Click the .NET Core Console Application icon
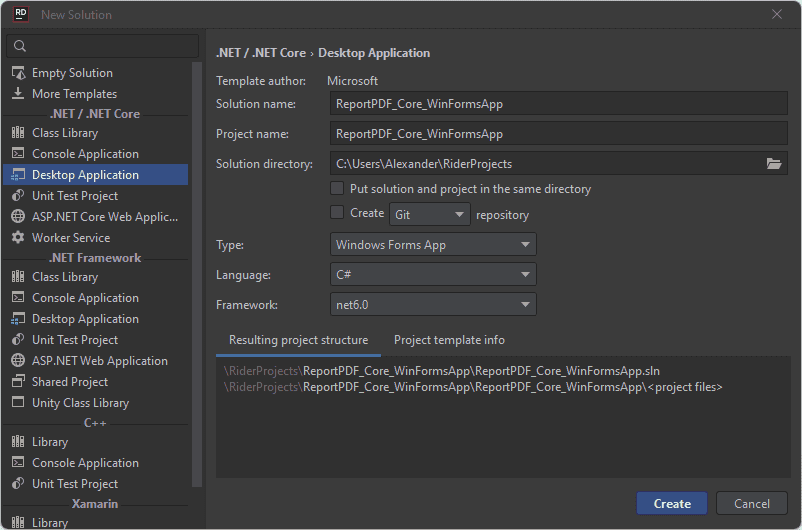802x530 pixels. [x=18, y=153]
